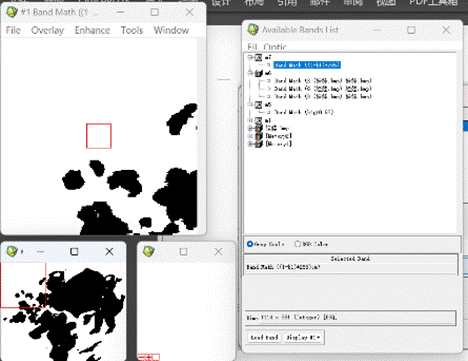Open the Display #1 dropdown
This screenshot has width=468, height=361.
pos(303,337)
